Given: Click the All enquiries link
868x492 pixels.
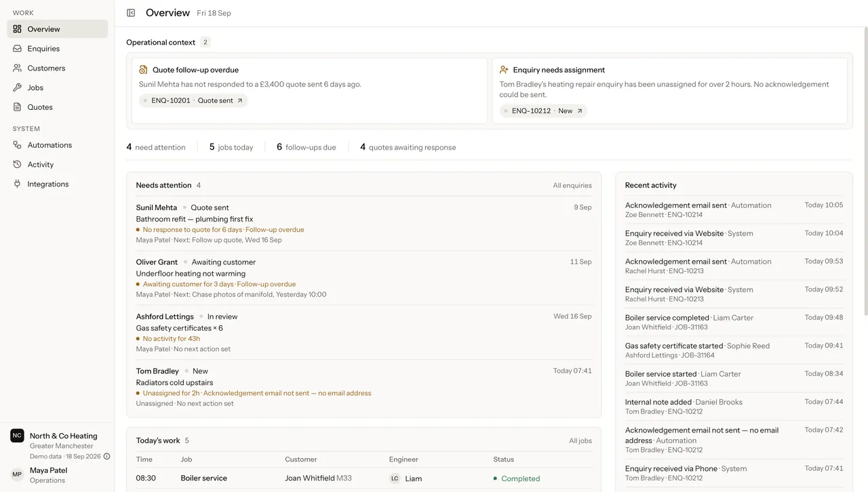Looking at the screenshot, I should tap(572, 186).
